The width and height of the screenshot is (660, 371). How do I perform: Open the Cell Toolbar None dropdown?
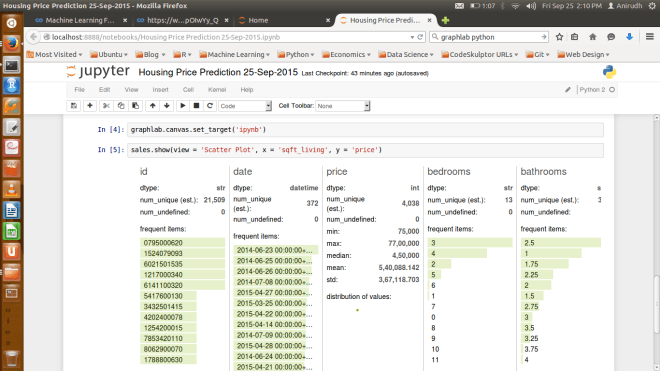click(343, 106)
